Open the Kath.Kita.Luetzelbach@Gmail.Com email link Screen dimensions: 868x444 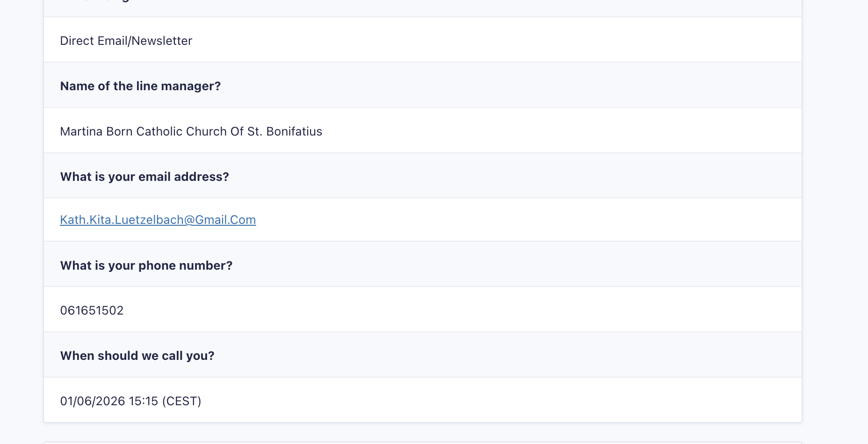[158, 220]
